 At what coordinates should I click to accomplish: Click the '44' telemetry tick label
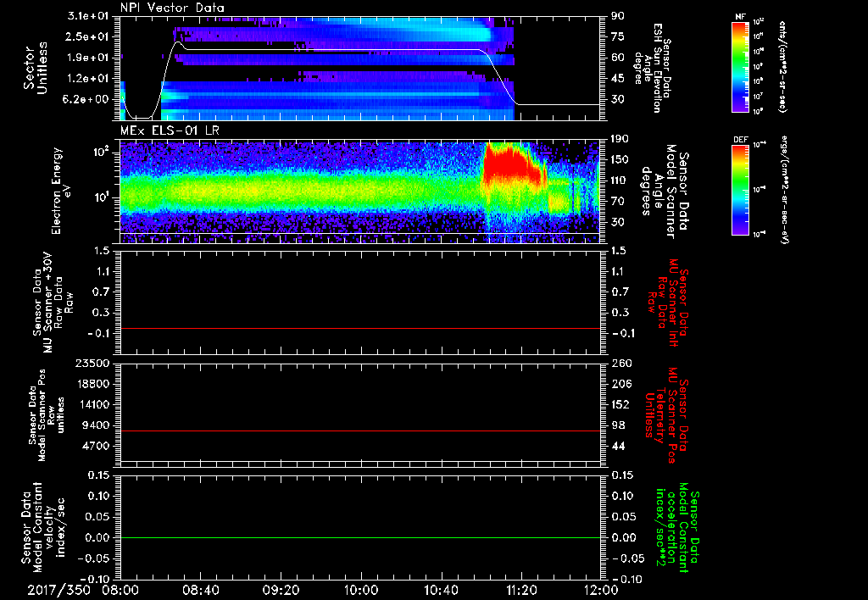point(618,446)
